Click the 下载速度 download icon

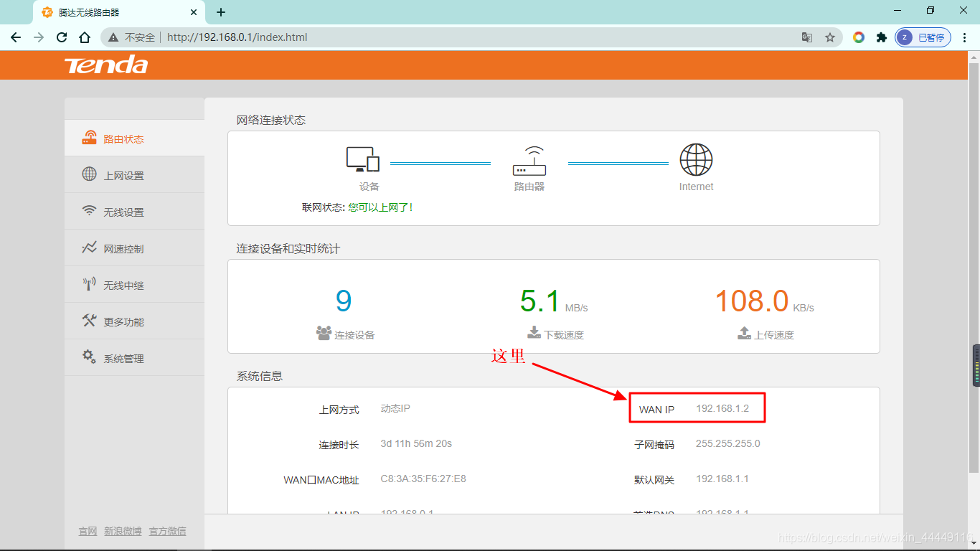pyautogui.click(x=534, y=333)
